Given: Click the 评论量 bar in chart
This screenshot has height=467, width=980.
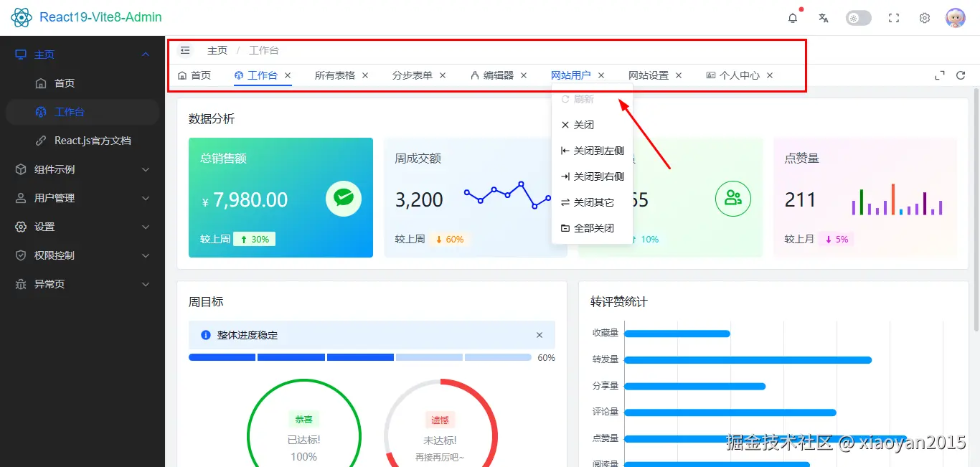Looking at the screenshot, I should pos(730,412).
